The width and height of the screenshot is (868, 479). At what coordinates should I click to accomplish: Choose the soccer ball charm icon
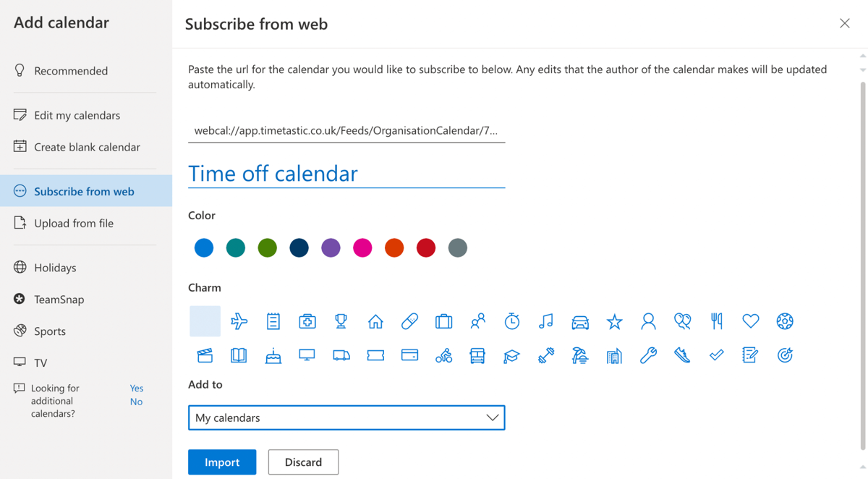coord(784,321)
